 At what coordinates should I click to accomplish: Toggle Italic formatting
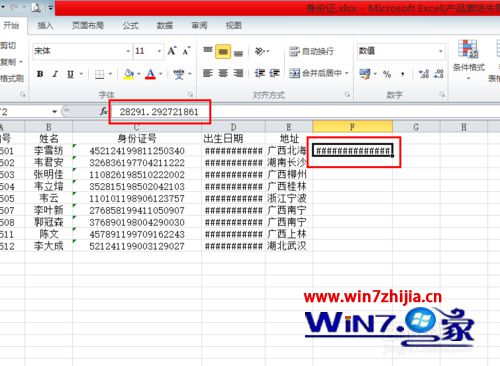point(55,74)
